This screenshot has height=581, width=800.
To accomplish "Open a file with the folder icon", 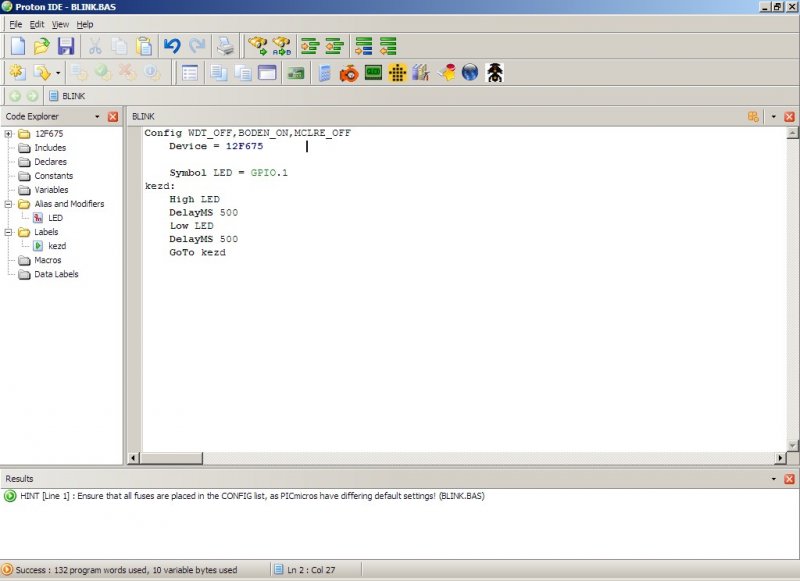I will coord(42,46).
